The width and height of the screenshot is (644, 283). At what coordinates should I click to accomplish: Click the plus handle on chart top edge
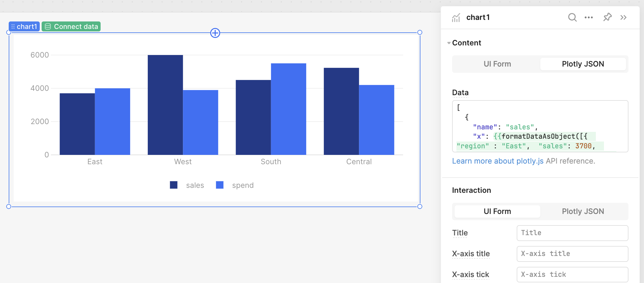click(215, 33)
